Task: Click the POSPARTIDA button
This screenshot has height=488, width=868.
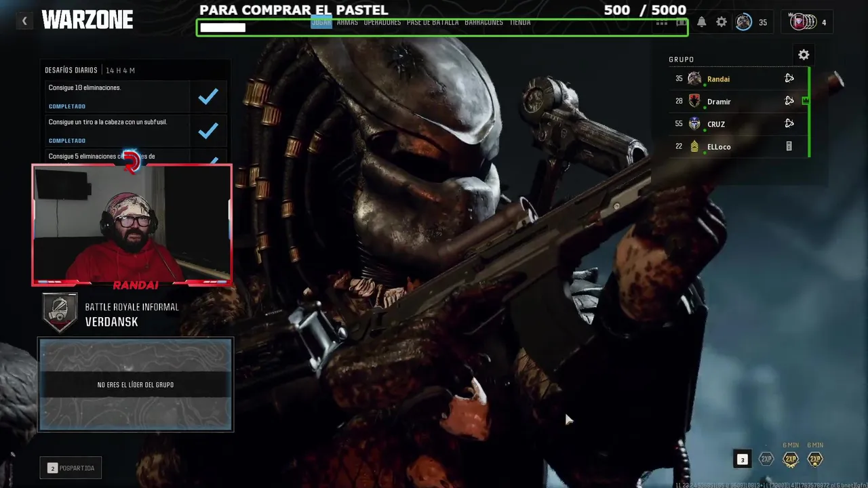Action: pyautogui.click(x=71, y=468)
